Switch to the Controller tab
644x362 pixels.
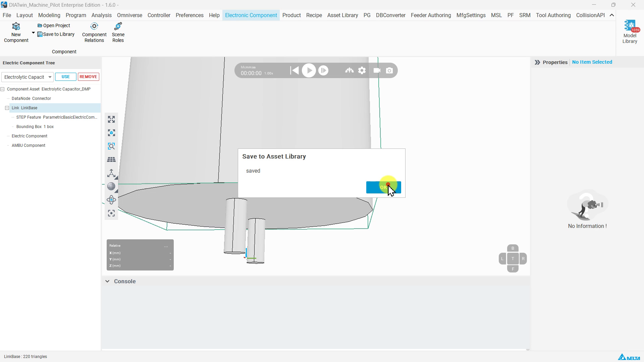159,15
